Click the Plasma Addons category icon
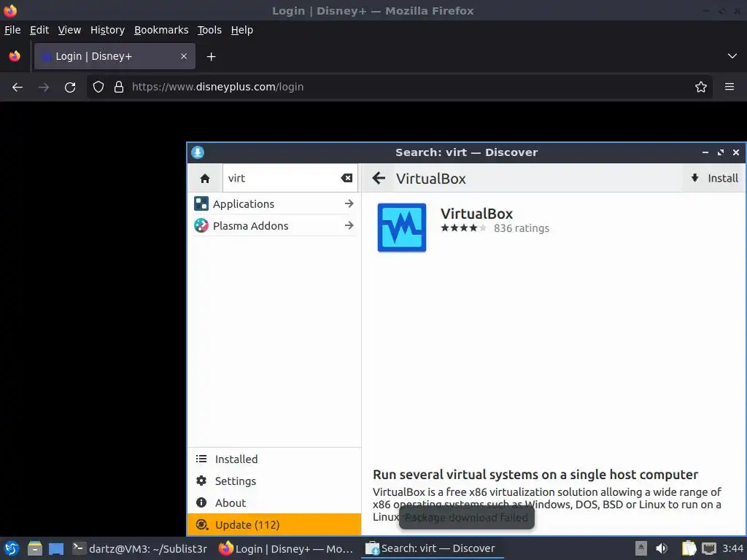Image resolution: width=747 pixels, height=560 pixels. 201,226
